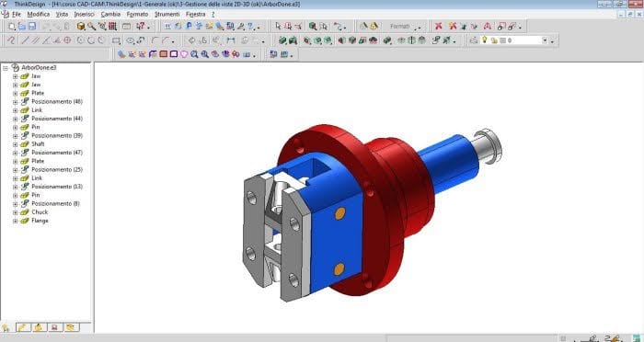The height and width of the screenshot is (342, 644).
Task: Click the yellow 3D cube icon
Action: tap(81, 27)
